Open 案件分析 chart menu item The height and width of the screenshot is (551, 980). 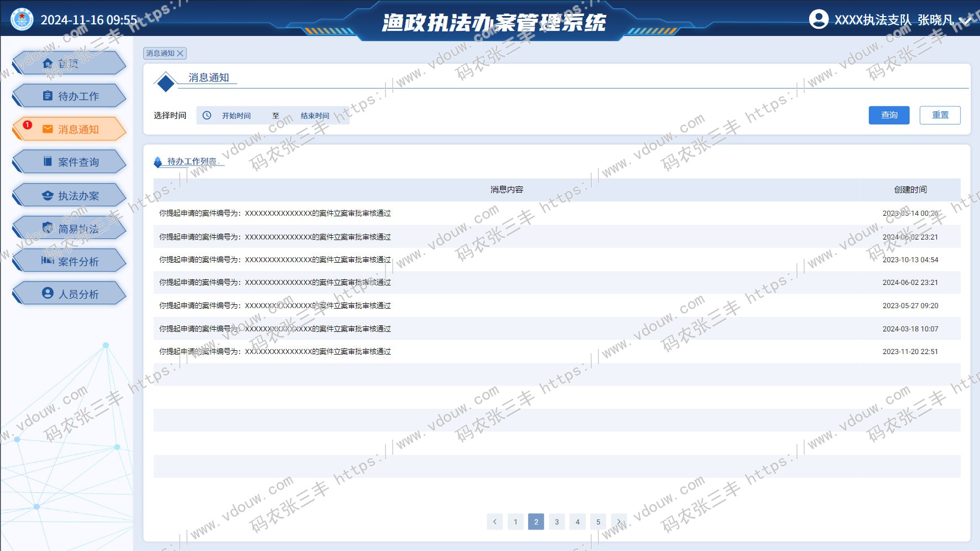(69, 261)
